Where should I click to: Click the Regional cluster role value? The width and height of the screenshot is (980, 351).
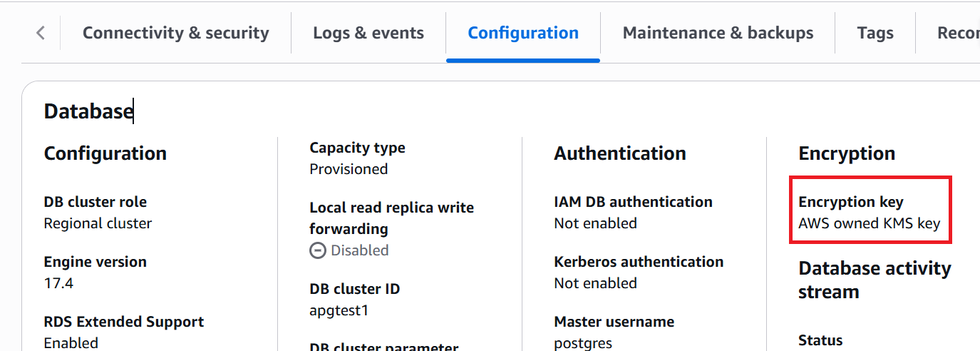pos(98,223)
